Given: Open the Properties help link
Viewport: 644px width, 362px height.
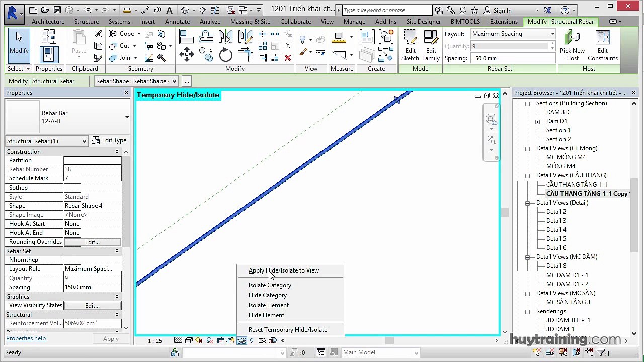Looking at the screenshot, I should pyautogui.click(x=26, y=338).
